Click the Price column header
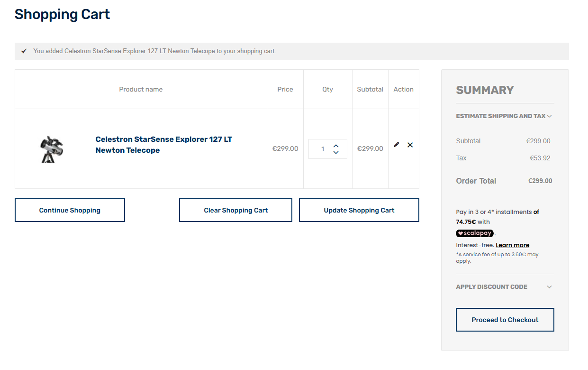Screen dimensions: 588x370 point(285,89)
